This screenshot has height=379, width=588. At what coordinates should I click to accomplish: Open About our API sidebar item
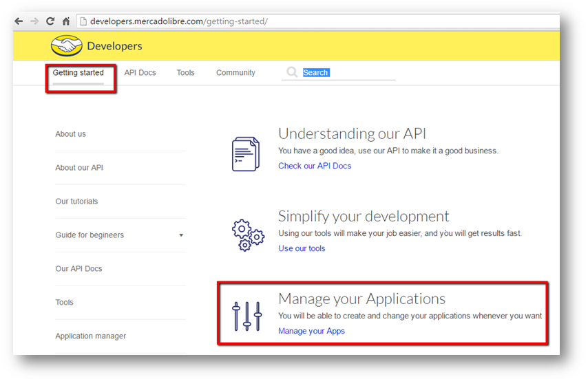click(x=79, y=168)
